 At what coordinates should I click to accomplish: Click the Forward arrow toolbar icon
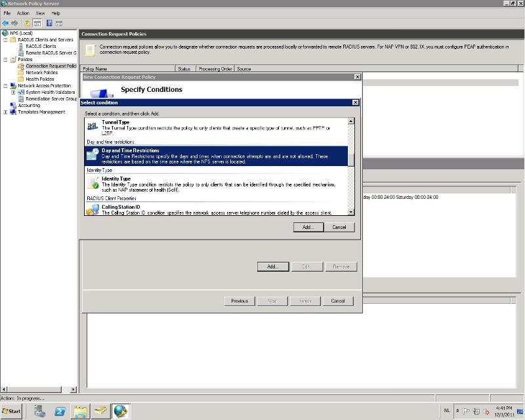[x=14, y=23]
